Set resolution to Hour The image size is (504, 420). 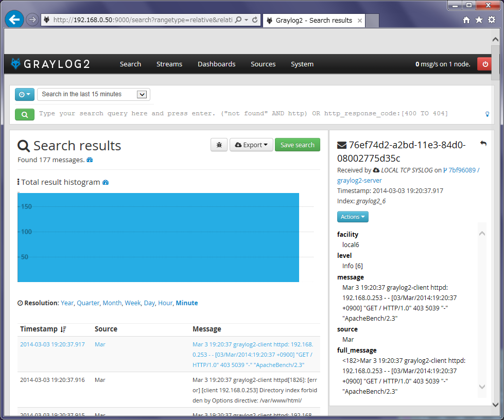pos(166,303)
